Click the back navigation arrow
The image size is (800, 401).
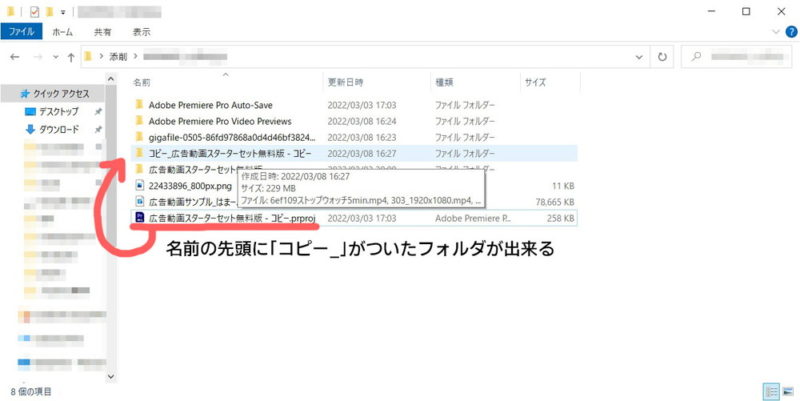(x=14, y=56)
